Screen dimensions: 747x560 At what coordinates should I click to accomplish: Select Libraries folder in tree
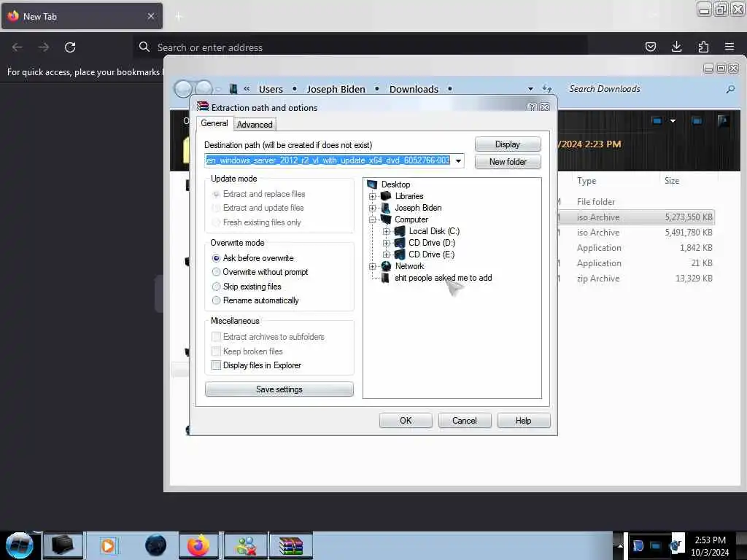tap(409, 196)
